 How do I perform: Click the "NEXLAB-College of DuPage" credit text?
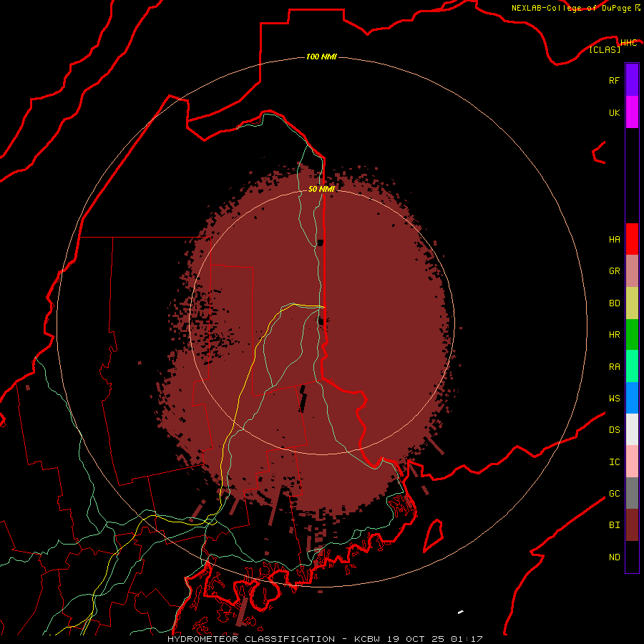572,8
